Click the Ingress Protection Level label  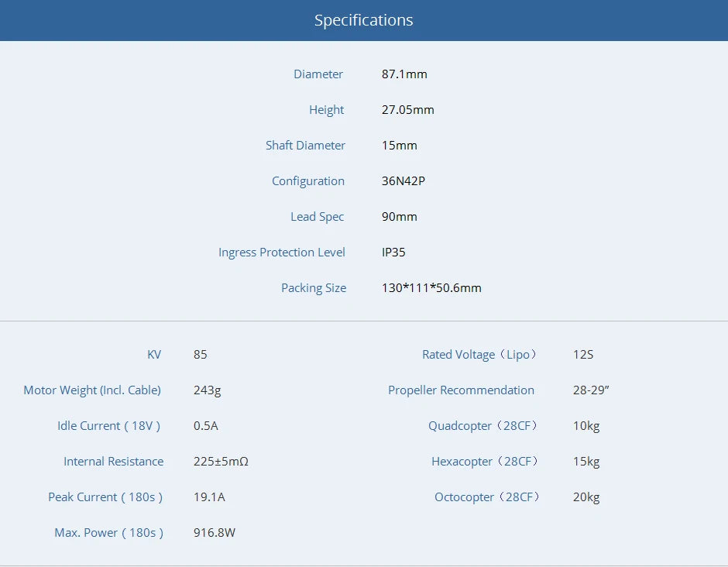click(281, 252)
